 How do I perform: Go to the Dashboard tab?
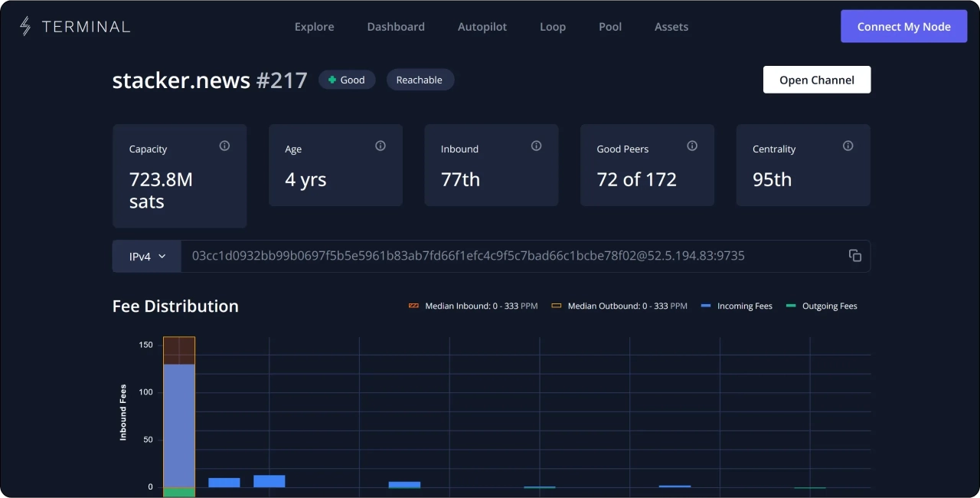396,27
